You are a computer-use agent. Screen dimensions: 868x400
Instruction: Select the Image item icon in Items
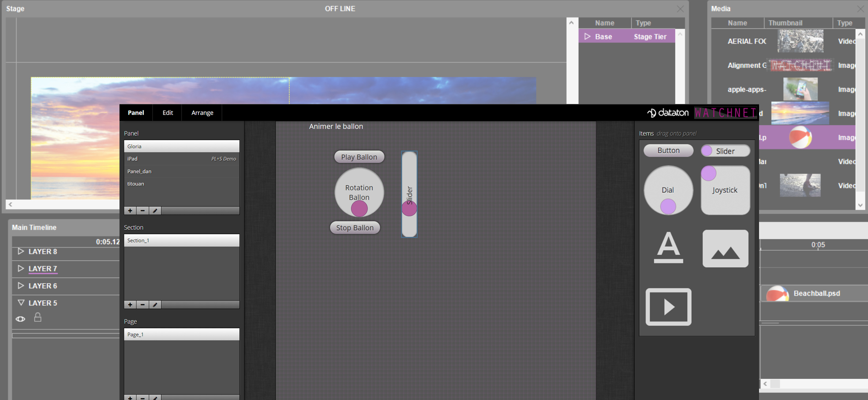(725, 249)
